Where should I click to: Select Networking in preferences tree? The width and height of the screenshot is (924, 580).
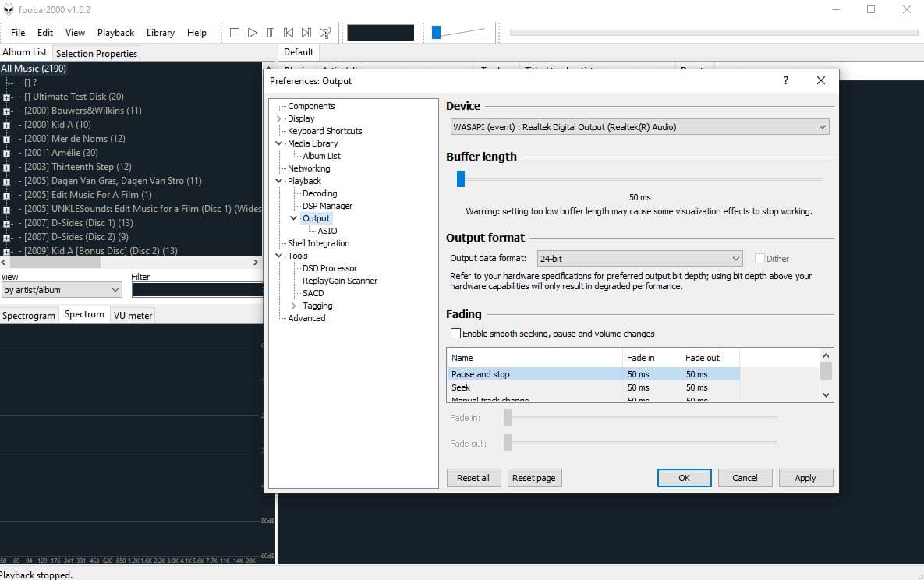click(x=309, y=168)
